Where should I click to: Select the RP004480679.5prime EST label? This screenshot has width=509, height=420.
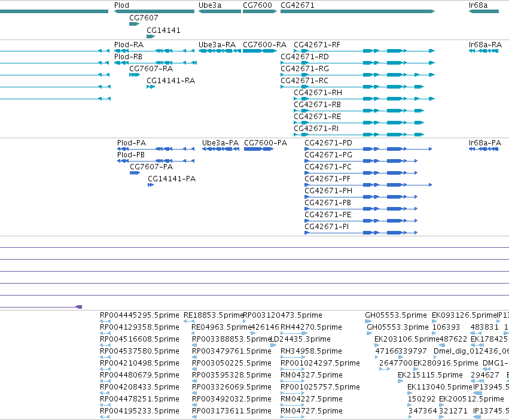click(x=139, y=376)
